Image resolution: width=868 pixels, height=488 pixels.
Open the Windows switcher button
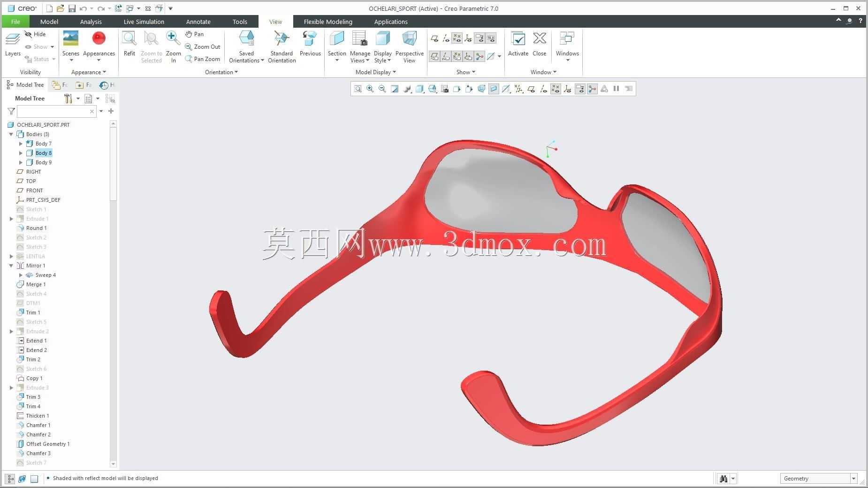567,46
